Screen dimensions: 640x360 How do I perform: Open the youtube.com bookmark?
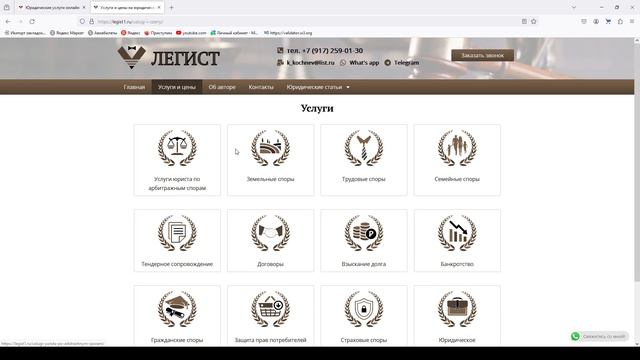(x=191, y=33)
